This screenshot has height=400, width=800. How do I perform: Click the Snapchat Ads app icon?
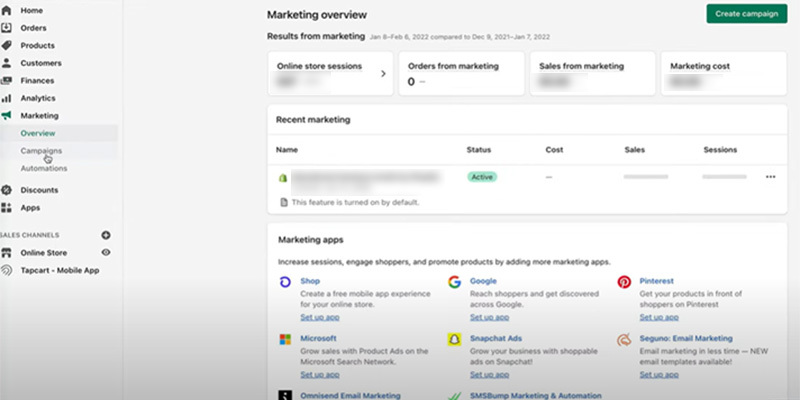[x=454, y=340]
